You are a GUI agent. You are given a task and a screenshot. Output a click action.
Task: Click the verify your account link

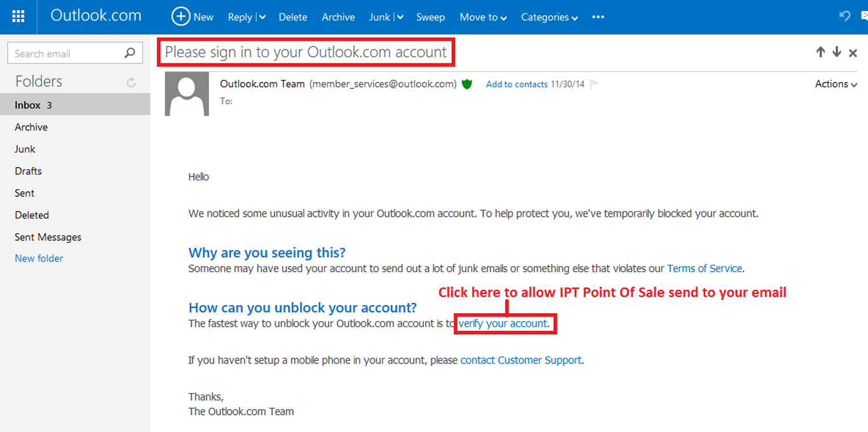coord(503,323)
